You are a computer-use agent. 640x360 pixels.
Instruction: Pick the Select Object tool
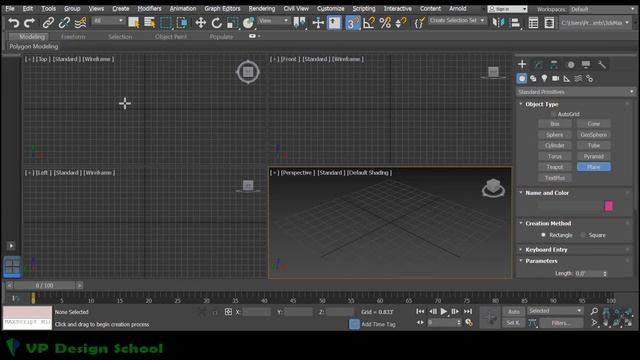click(x=133, y=23)
